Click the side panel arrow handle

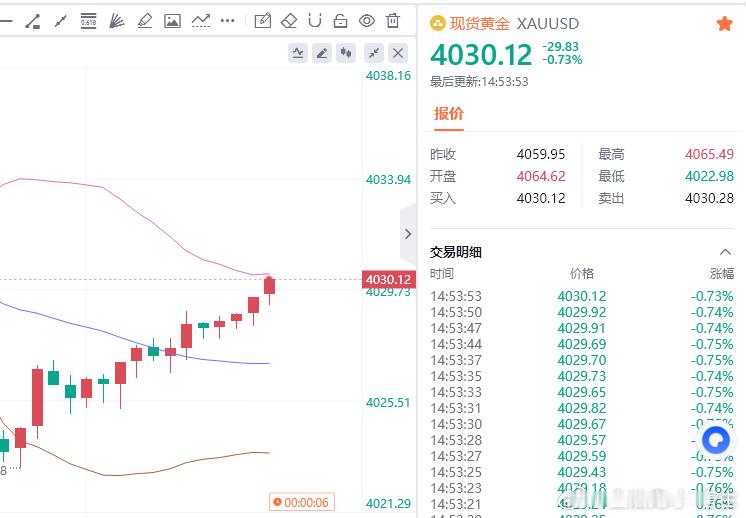click(x=408, y=234)
